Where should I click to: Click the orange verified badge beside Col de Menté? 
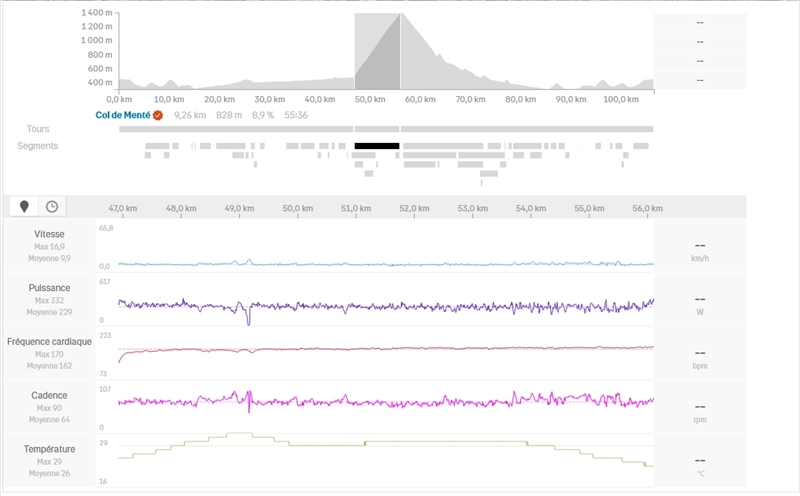pos(158,115)
